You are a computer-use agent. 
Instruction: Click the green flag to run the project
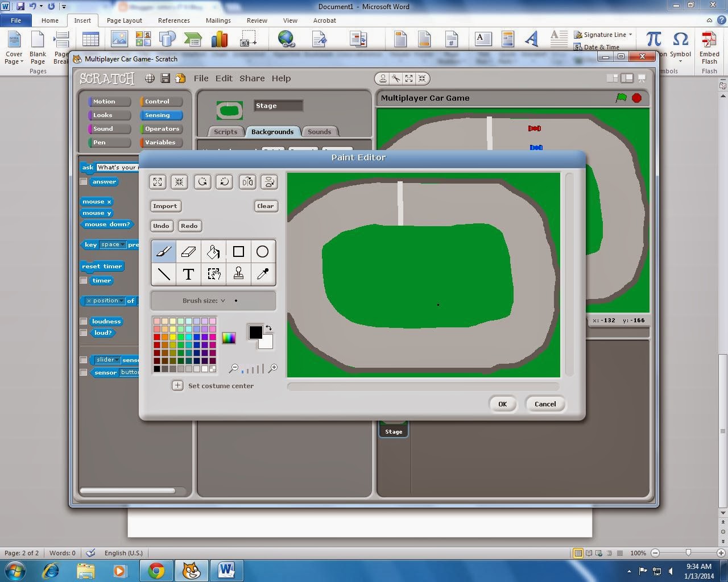(621, 98)
